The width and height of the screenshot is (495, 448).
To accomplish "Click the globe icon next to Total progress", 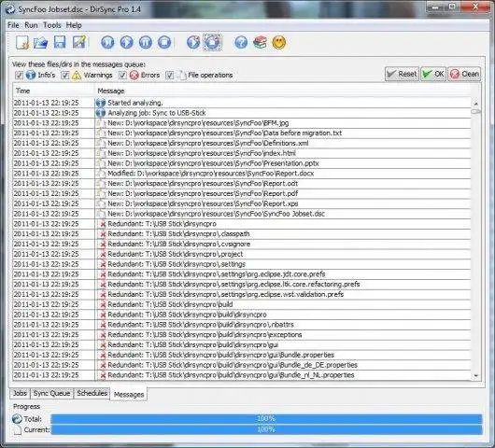I will [17, 419].
